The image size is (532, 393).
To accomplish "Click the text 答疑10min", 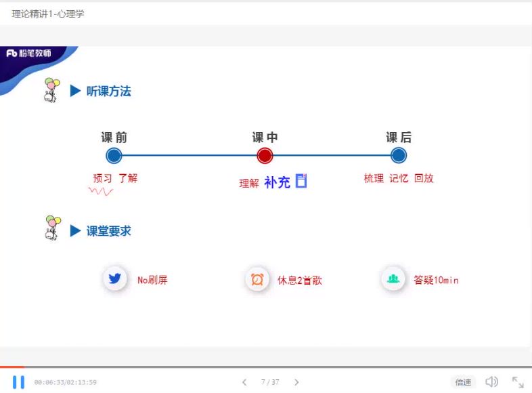I will click(436, 281).
